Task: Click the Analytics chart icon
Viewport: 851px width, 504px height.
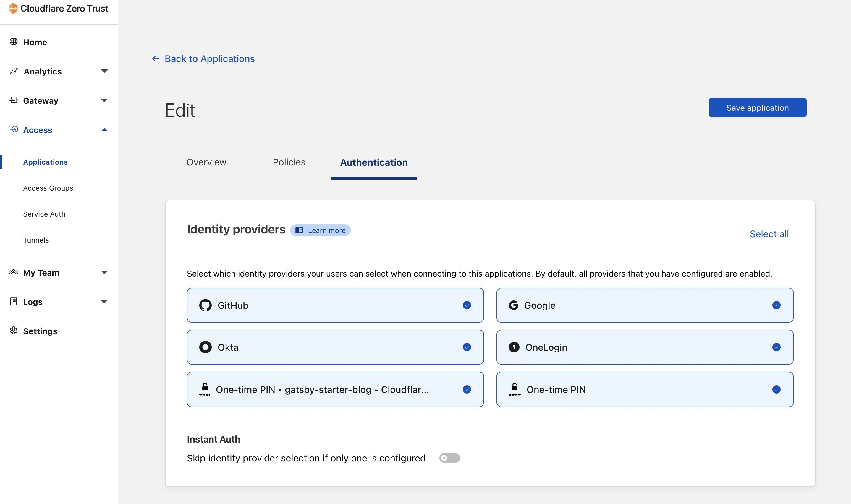Action: [14, 71]
